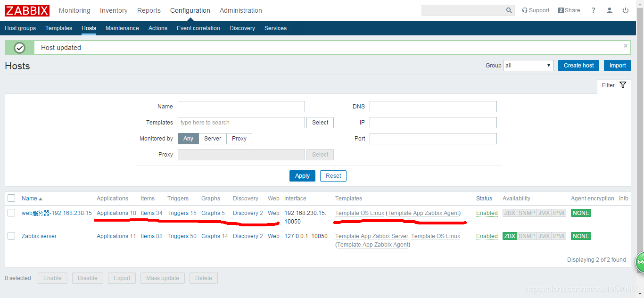Open the Share link
Screen dimensions: 644x298
pos(569,10)
